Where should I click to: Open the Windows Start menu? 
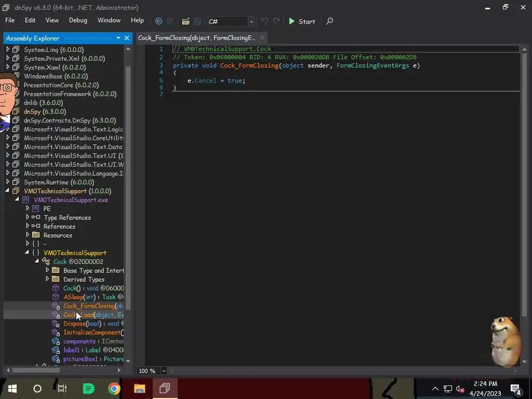pos(12,389)
